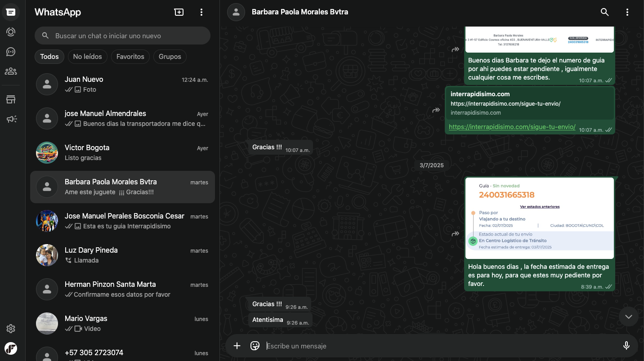Open Jose Manuel Perales Bosconia Cesar chat
Image resolution: width=644 pixels, height=361 pixels.
(x=122, y=221)
